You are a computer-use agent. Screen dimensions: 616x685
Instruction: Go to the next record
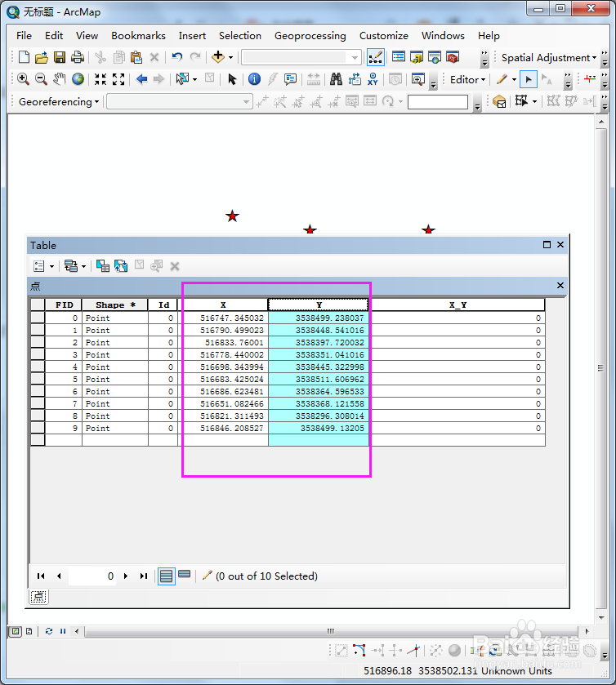pyautogui.click(x=126, y=576)
